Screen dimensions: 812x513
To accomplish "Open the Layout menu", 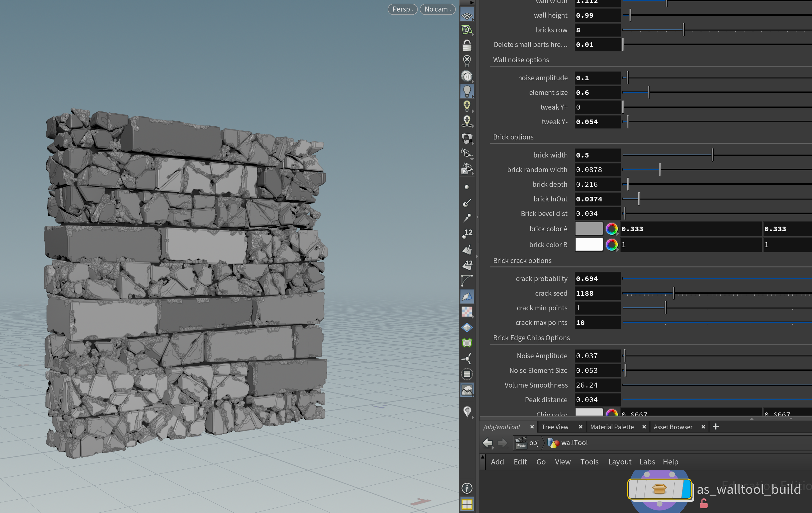I will coord(620,462).
